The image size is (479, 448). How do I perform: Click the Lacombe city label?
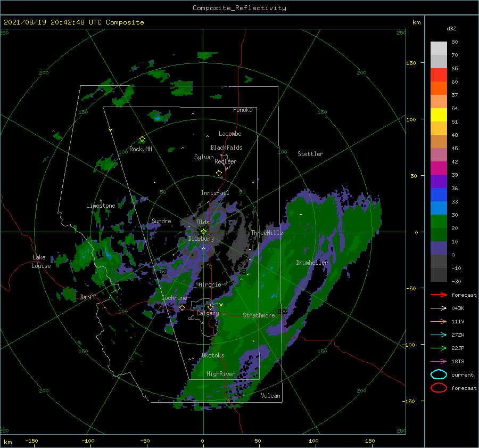click(x=230, y=134)
